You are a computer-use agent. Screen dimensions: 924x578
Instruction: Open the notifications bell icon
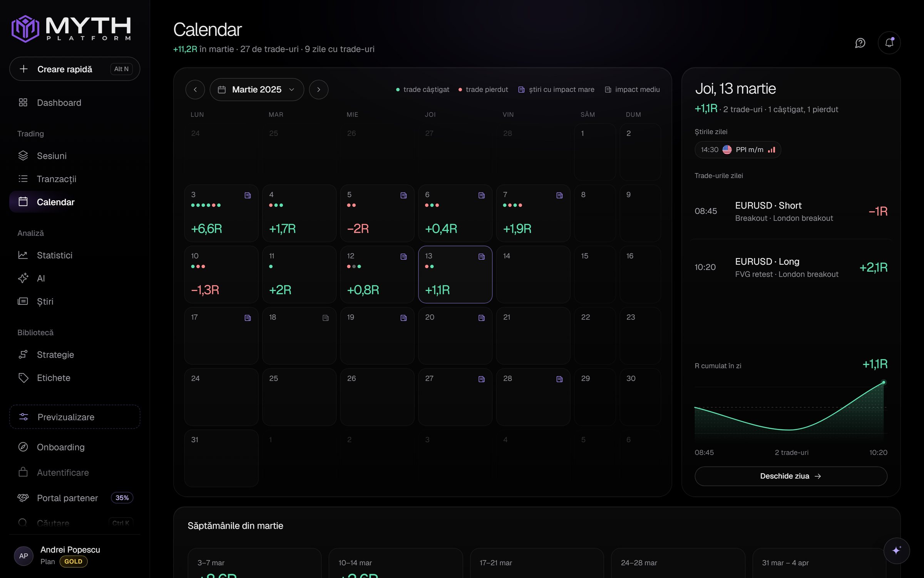tap(889, 43)
